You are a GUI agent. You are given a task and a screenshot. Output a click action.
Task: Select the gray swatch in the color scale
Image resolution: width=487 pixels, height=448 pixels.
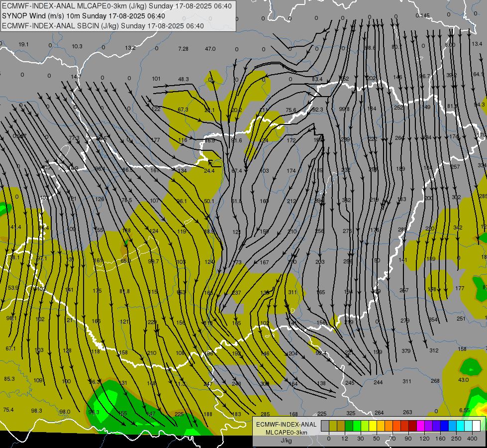[x=325, y=426]
